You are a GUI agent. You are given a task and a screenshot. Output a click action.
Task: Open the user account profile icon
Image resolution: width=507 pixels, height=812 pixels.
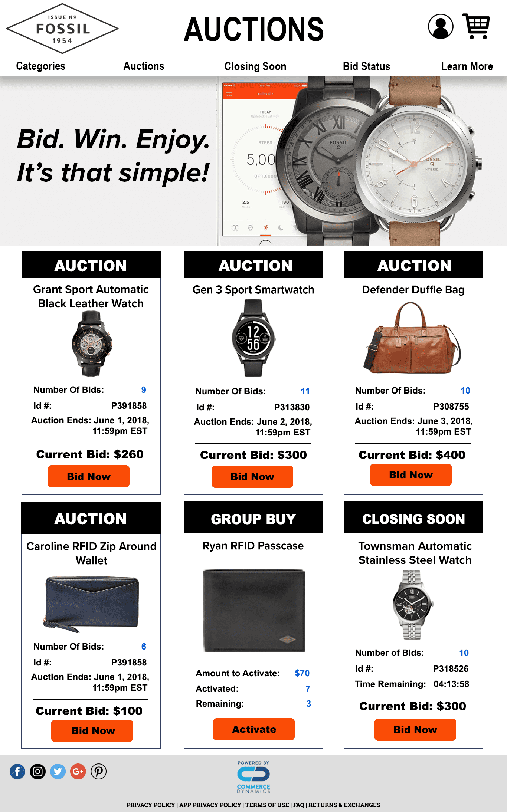(x=441, y=27)
